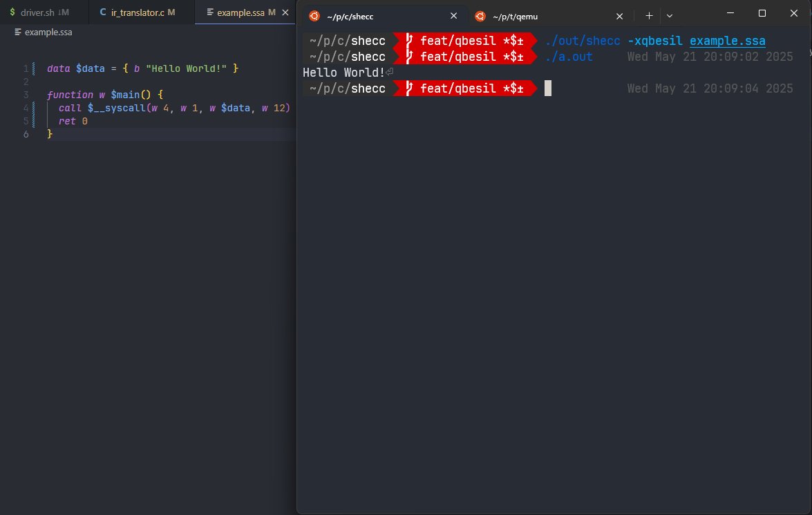Click the underlined example.ssa argument in terminal

728,40
